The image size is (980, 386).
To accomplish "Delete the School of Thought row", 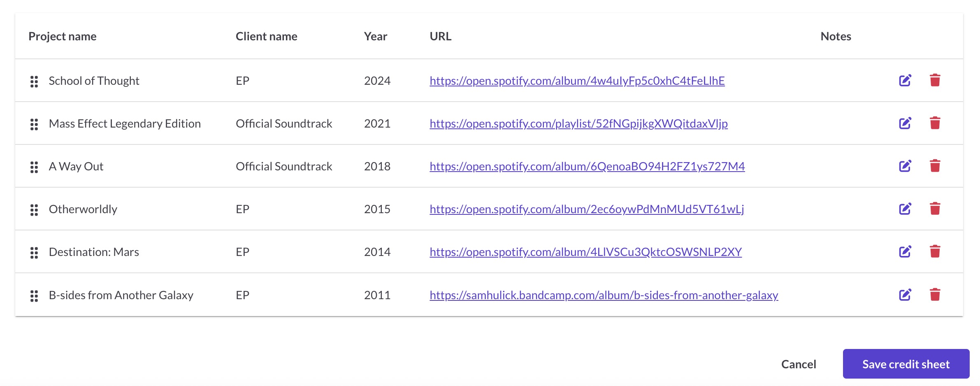I will click(935, 80).
